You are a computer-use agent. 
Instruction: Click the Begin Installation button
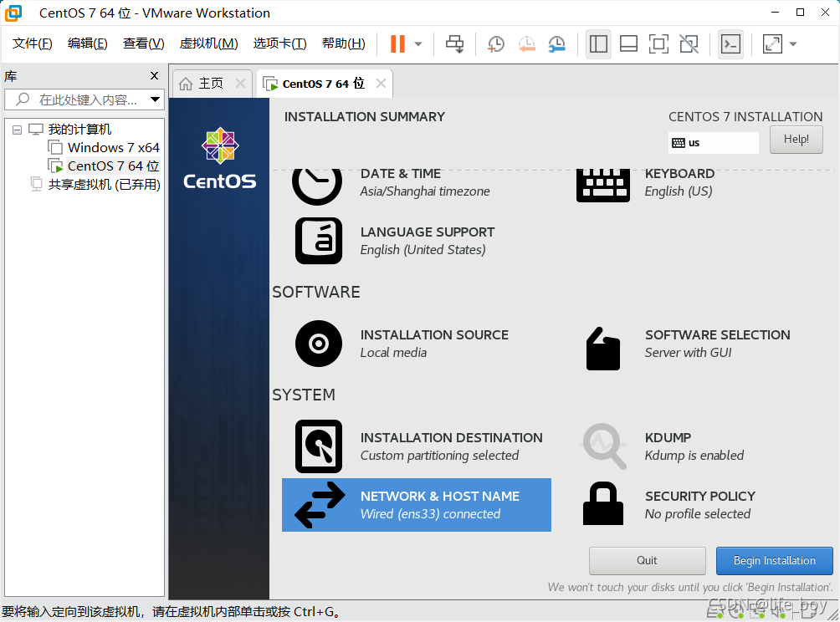pyautogui.click(x=774, y=560)
